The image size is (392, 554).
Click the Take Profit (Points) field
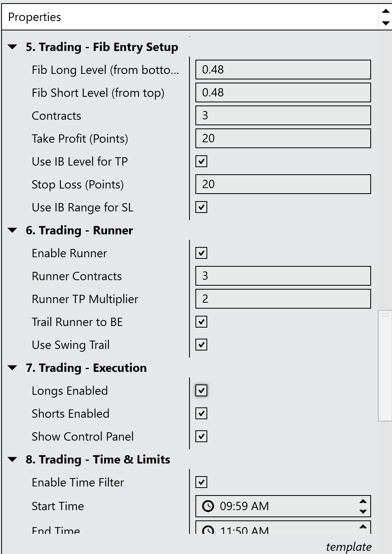pyautogui.click(x=283, y=138)
